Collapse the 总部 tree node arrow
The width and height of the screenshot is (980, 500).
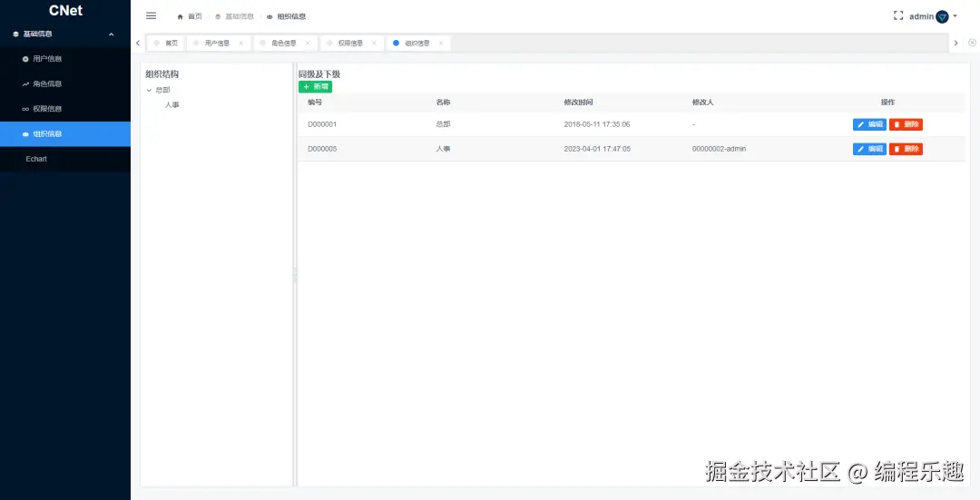coord(150,90)
